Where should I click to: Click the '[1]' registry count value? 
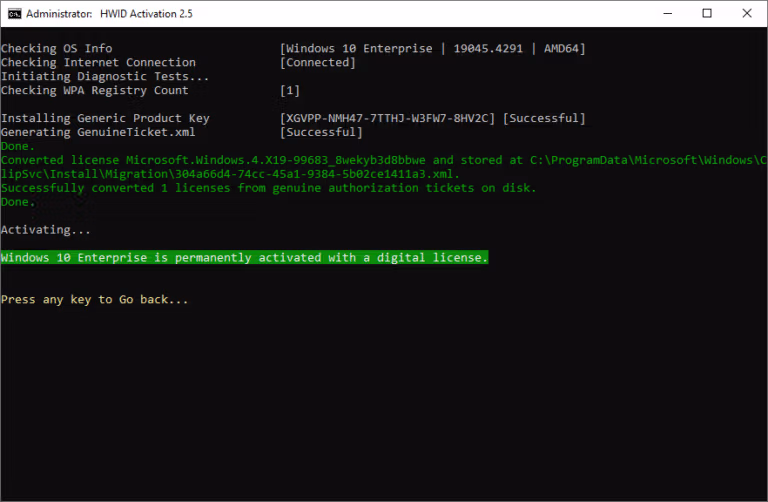click(289, 91)
